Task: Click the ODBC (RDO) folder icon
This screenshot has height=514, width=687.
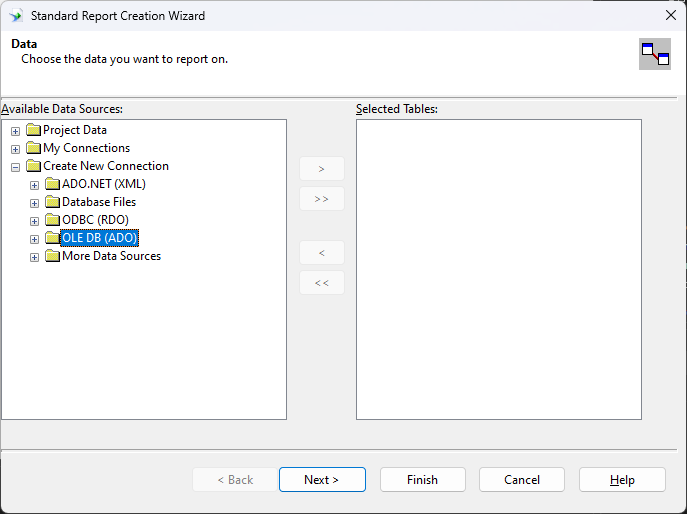Action: [x=52, y=220]
